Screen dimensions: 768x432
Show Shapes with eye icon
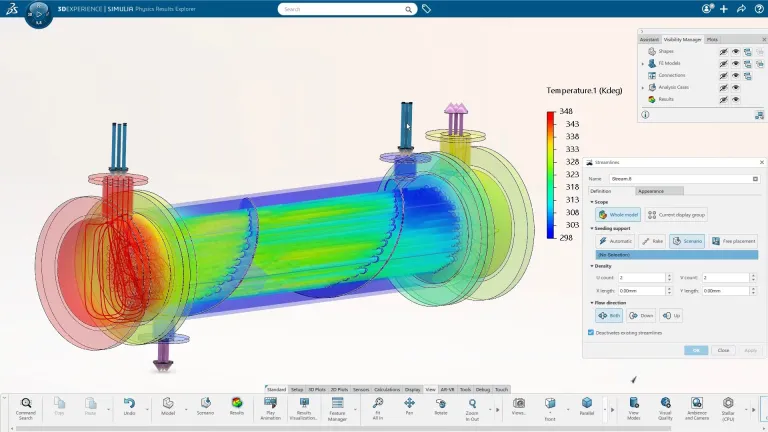tap(736, 51)
